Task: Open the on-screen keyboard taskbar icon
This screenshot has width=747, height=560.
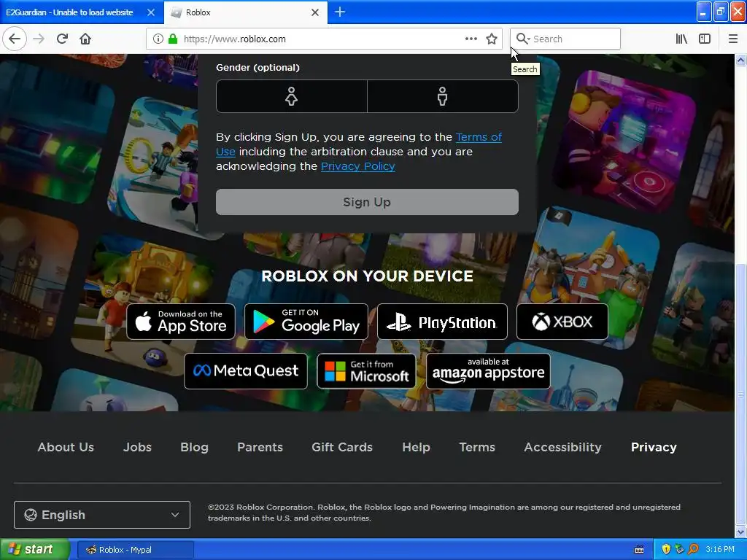Action: click(x=639, y=550)
